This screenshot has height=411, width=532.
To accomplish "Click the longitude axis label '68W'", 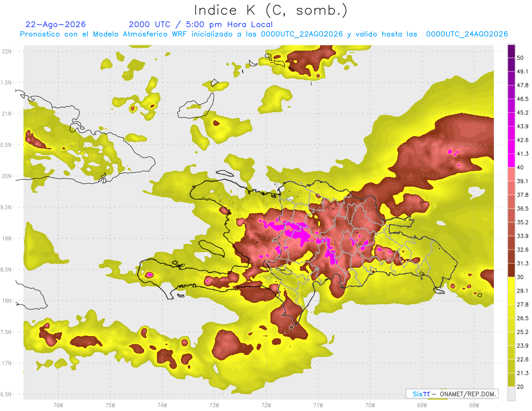I will tap(473, 405).
